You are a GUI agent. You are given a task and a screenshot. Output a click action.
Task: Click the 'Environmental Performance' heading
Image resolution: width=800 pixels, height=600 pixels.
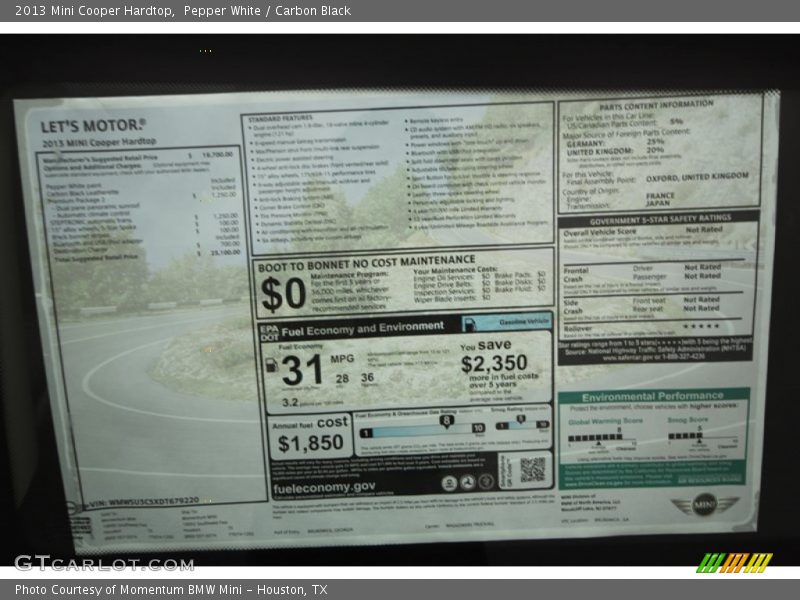pyautogui.click(x=653, y=396)
